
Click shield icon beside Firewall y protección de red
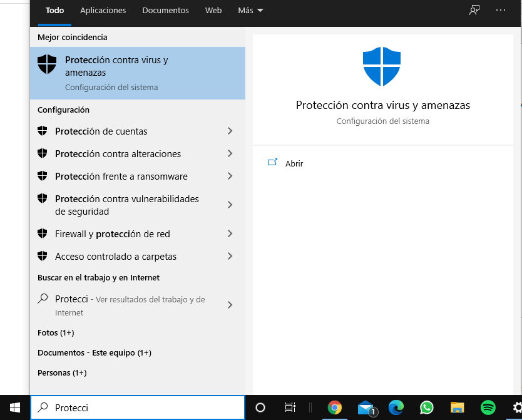(43, 233)
